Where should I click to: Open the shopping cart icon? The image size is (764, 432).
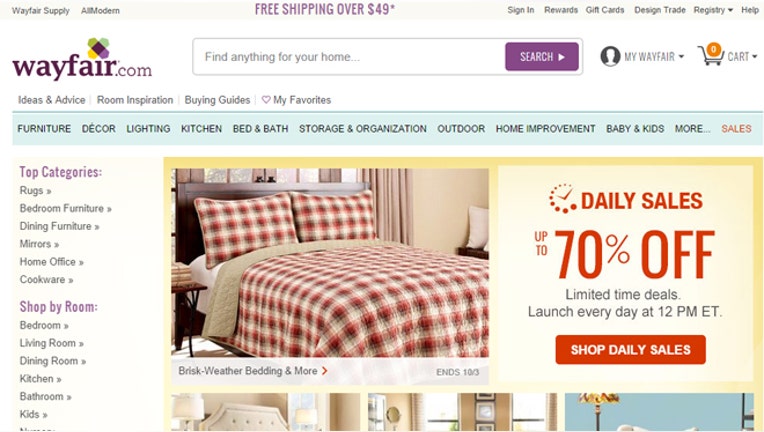tap(711, 55)
